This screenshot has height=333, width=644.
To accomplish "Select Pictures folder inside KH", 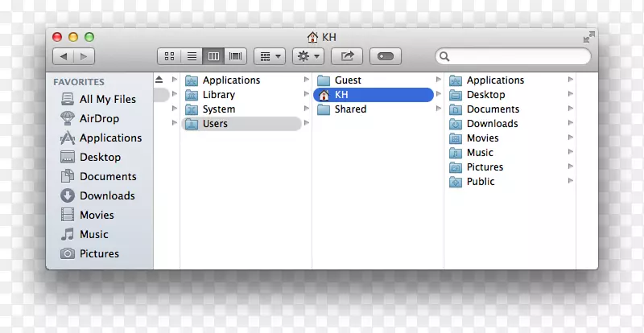I will coord(506,167).
